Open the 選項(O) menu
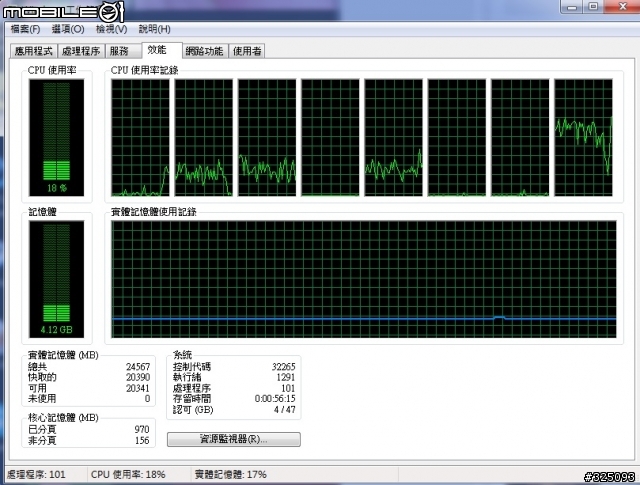This screenshot has width=640, height=485. (x=68, y=29)
